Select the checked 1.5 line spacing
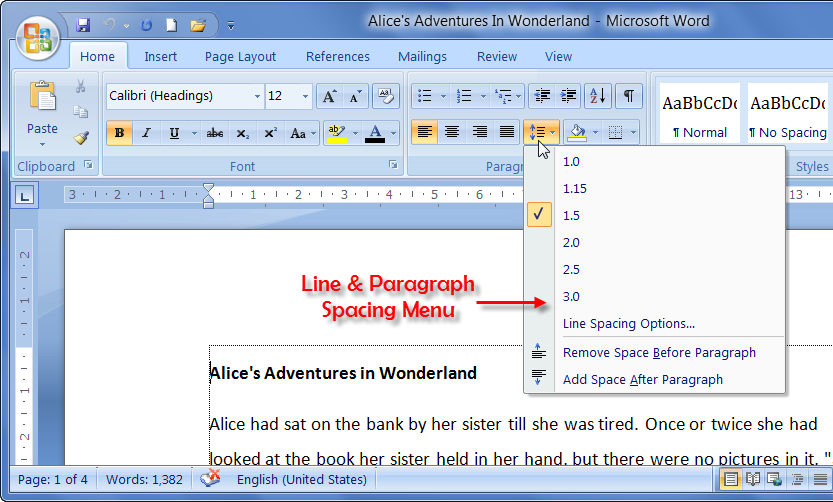Image resolution: width=833 pixels, height=502 pixels. (654, 215)
